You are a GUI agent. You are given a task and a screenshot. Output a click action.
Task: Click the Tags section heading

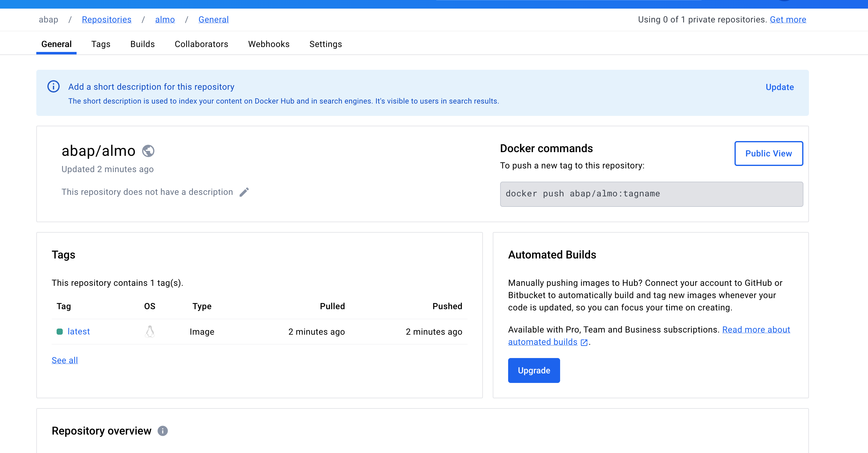pos(63,255)
